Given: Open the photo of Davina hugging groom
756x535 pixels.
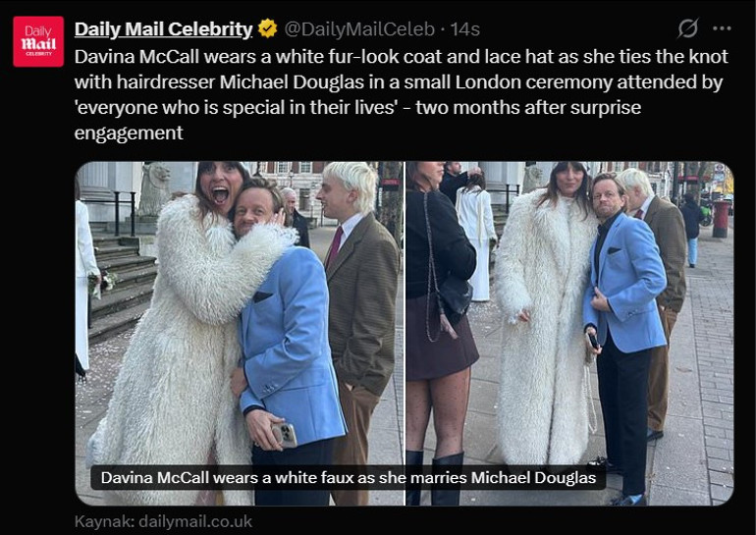Looking at the screenshot, I should tap(240, 334).
